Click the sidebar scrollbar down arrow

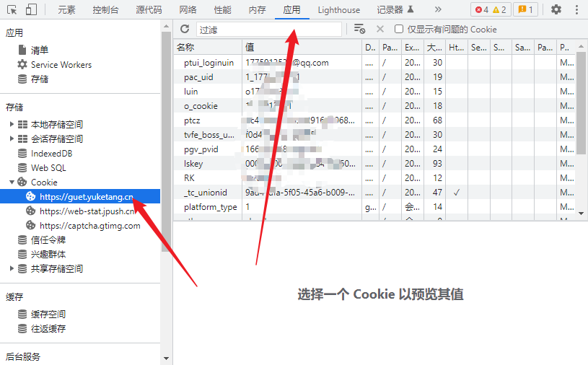point(166,359)
